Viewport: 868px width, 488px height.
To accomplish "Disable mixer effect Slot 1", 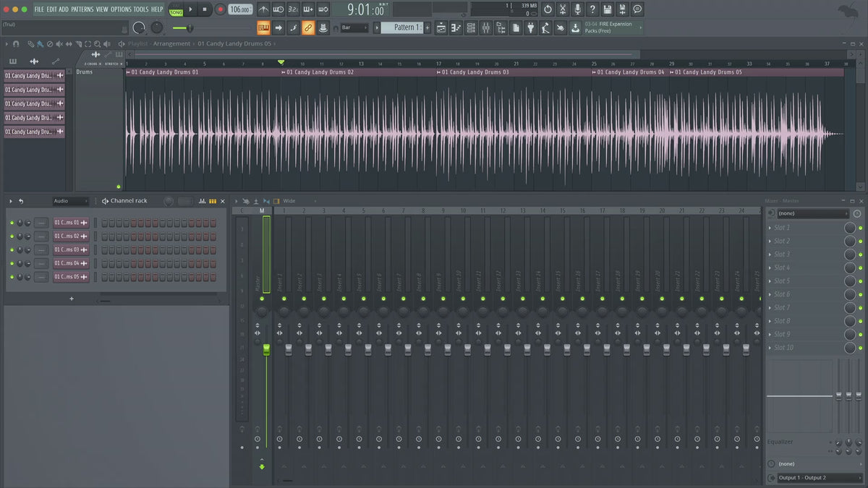I will coord(860,228).
